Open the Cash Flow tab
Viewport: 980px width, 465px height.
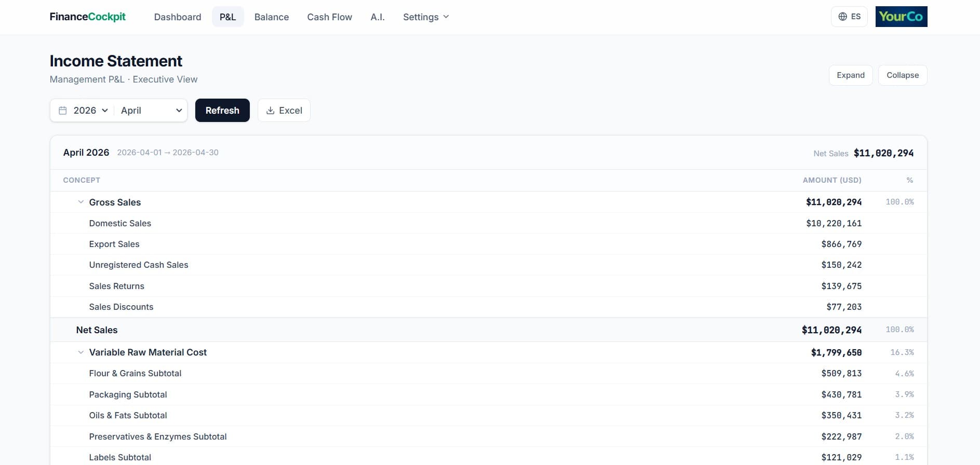point(329,17)
